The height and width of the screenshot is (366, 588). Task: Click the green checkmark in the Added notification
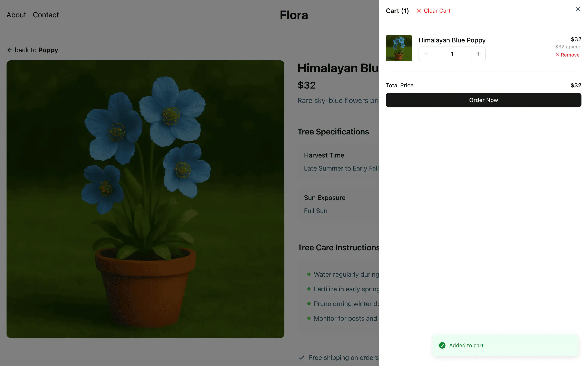[442, 345]
